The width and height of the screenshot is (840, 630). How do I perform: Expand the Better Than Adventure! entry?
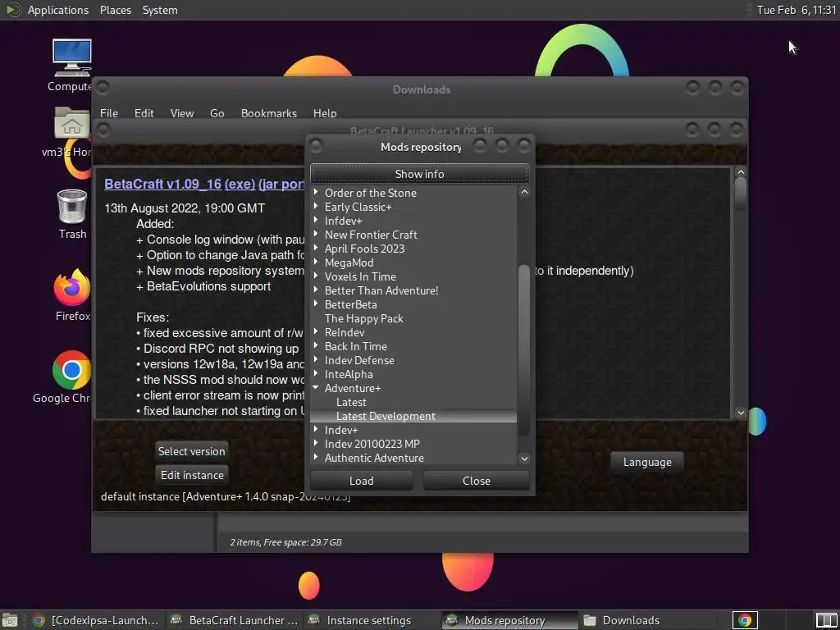(316, 290)
